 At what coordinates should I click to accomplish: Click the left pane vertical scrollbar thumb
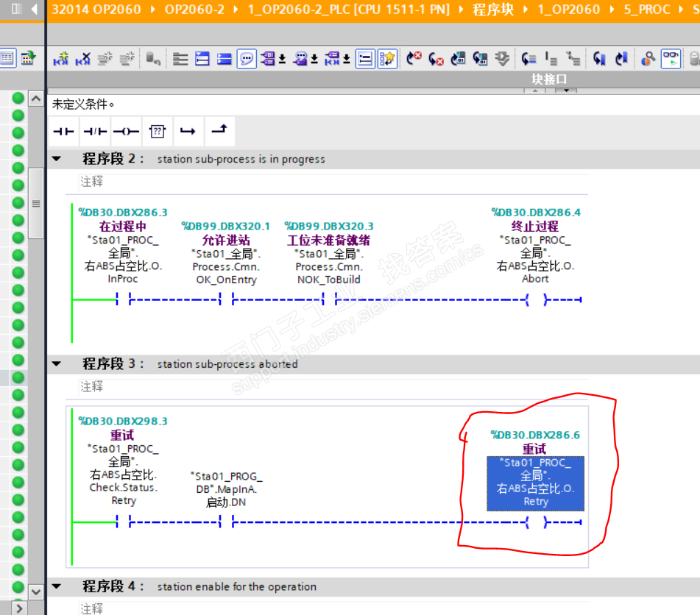36,204
